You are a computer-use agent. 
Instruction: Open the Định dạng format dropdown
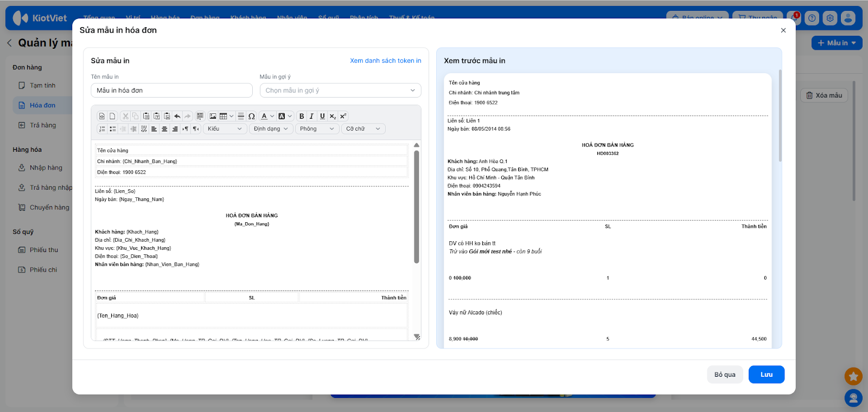[271, 128]
